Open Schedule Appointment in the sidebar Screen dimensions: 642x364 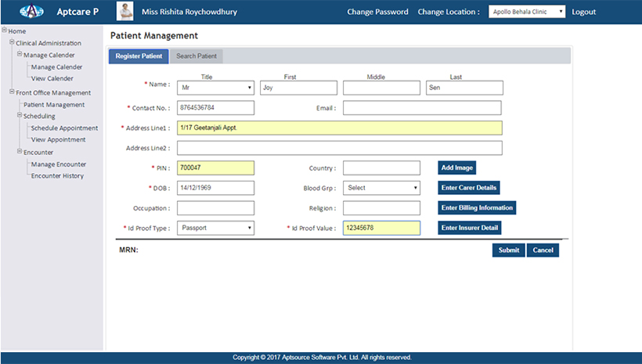[x=64, y=128]
